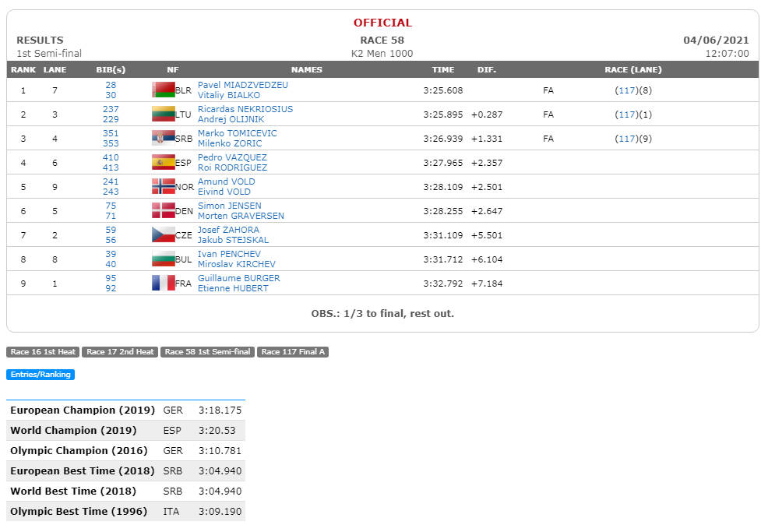Click the Serbia flag icon
Image resolution: width=761 pixels, height=532 pixels.
click(x=163, y=139)
